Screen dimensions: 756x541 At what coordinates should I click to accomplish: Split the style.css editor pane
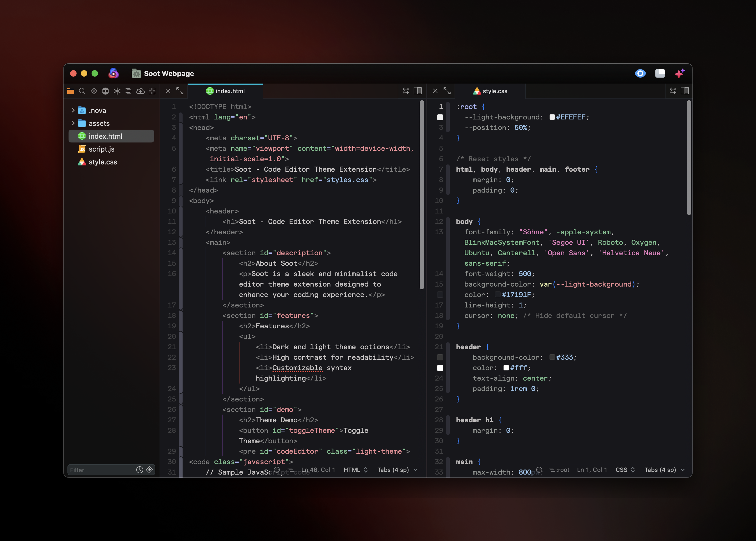point(685,91)
